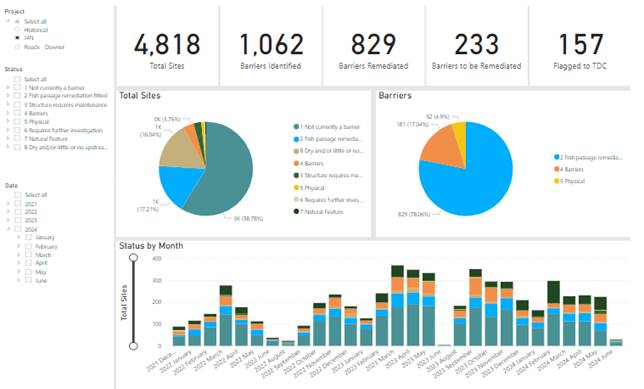
Task: Expand the 2021 date node arrow
Action: point(8,203)
